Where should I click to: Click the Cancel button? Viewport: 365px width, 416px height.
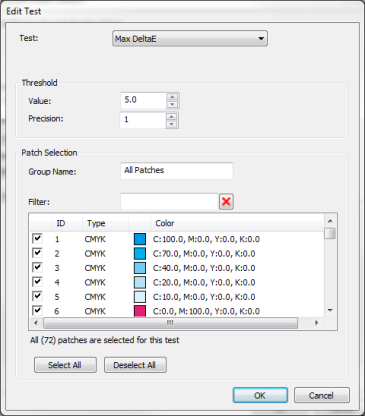[322, 395]
